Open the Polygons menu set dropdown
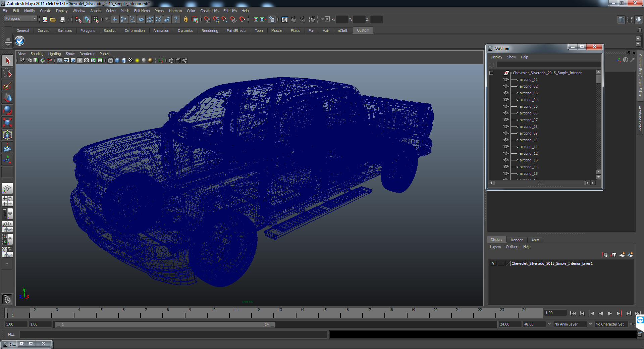 point(20,19)
